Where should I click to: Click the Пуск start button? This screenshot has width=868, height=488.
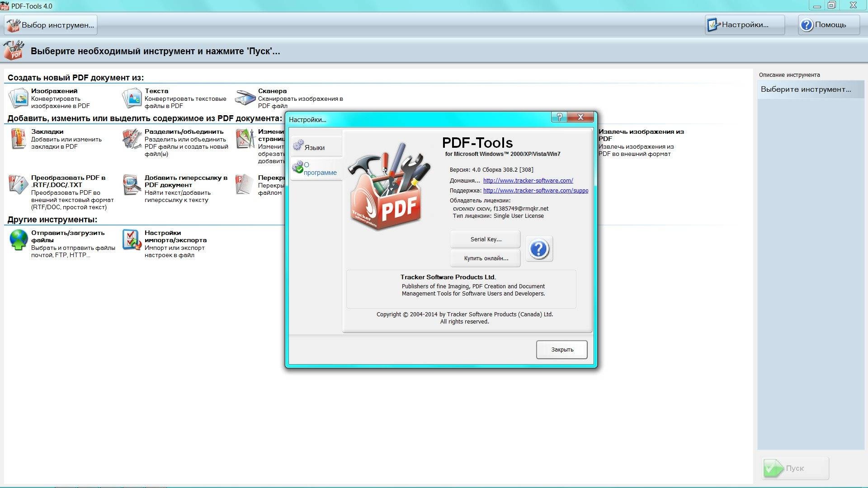pyautogui.click(x=796, y=468)
